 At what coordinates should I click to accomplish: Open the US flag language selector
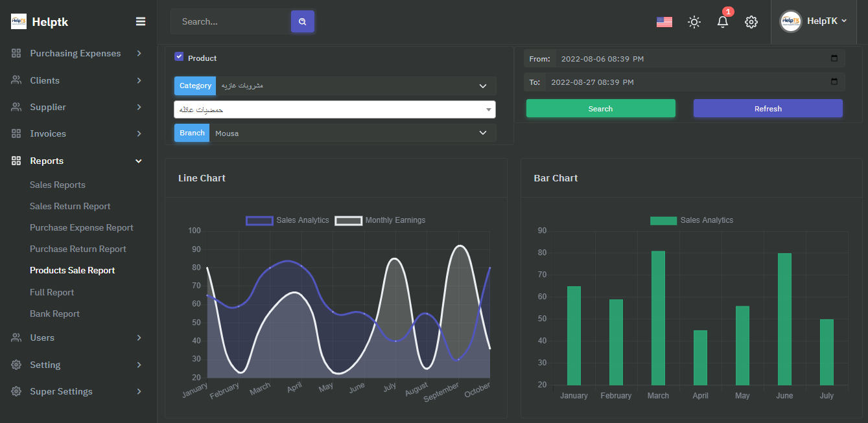(664, 22)
